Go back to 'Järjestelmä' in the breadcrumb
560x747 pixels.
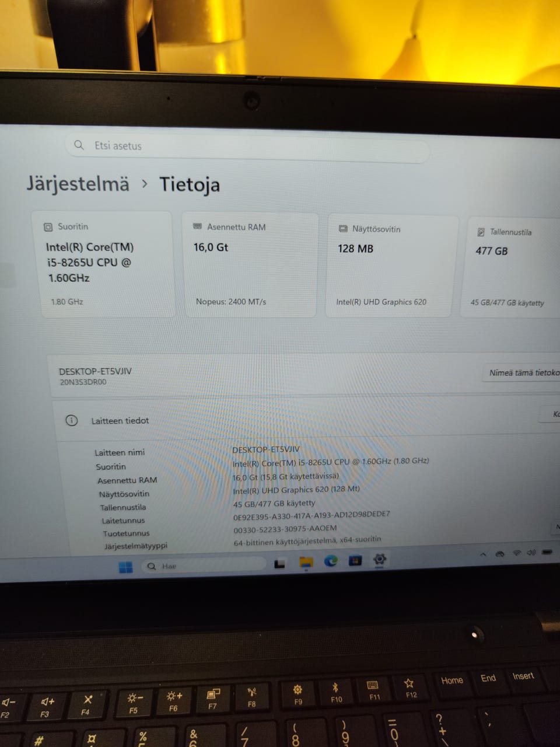(78, 183)
